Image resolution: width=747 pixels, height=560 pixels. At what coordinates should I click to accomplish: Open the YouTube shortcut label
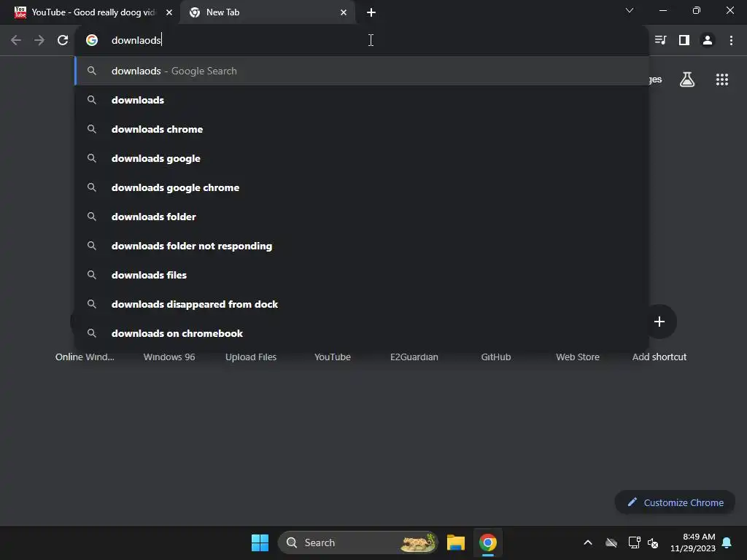click(333, 357)
